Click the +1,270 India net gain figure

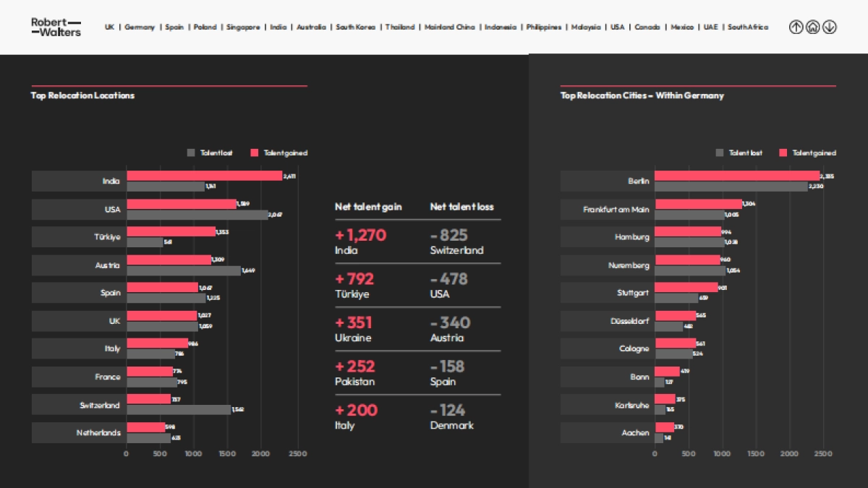point(361,236)
